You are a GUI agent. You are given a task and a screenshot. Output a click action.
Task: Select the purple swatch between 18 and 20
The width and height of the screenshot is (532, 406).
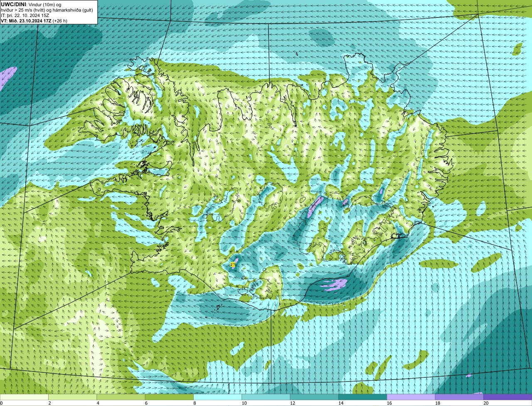(x=459, y=397)
